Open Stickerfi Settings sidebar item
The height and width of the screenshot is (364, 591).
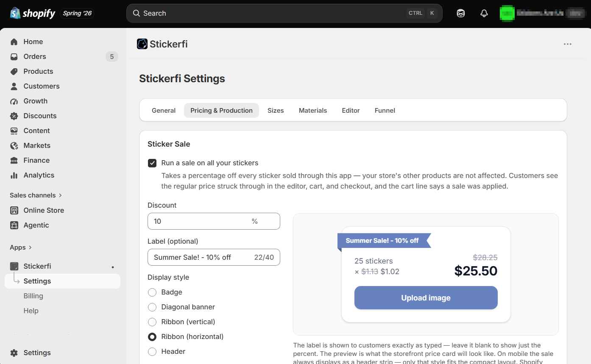coord(63,281)
